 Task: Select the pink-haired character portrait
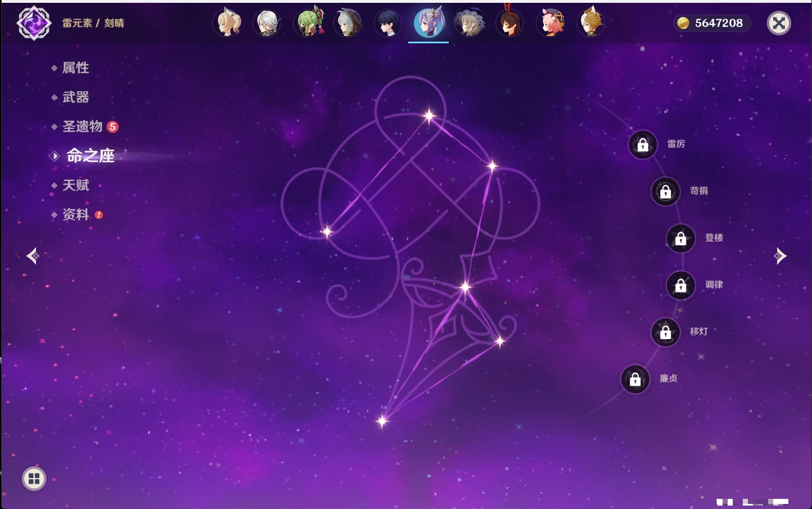(551, 23)
